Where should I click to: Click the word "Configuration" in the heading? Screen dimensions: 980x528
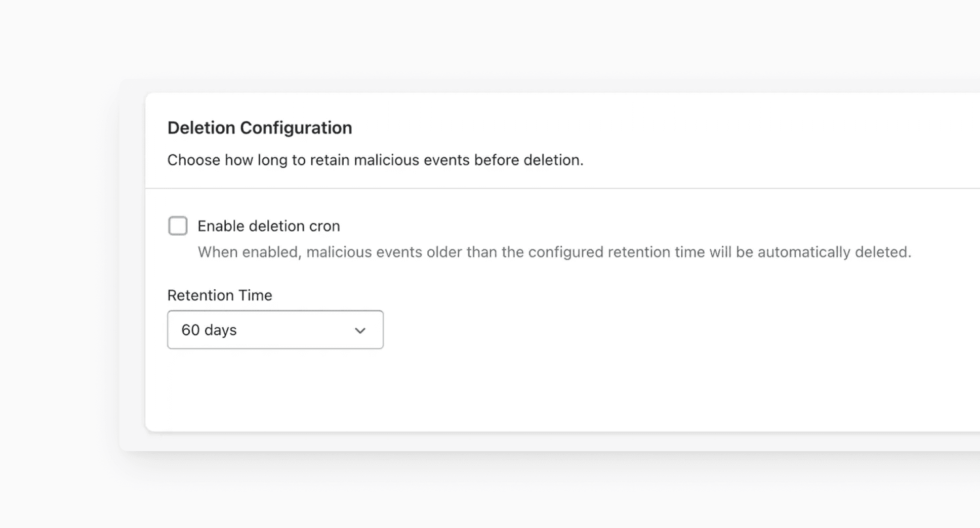(296, 128)
